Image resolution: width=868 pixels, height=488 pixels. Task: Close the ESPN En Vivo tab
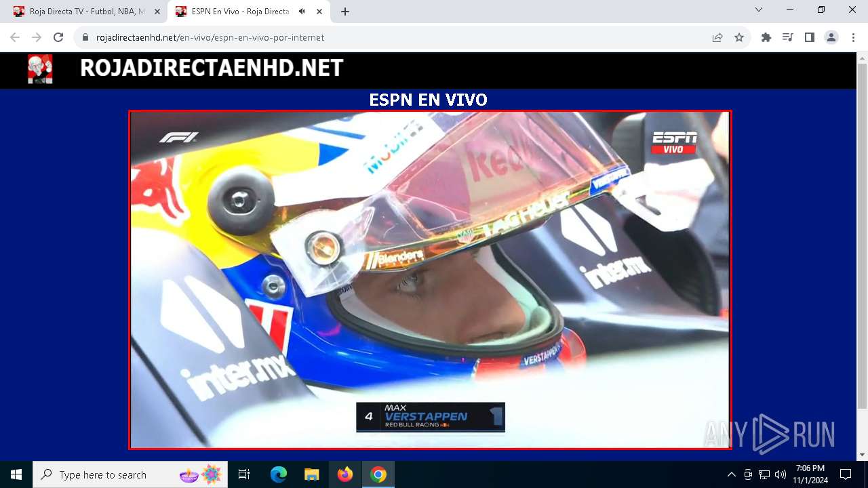click(319, 12)
